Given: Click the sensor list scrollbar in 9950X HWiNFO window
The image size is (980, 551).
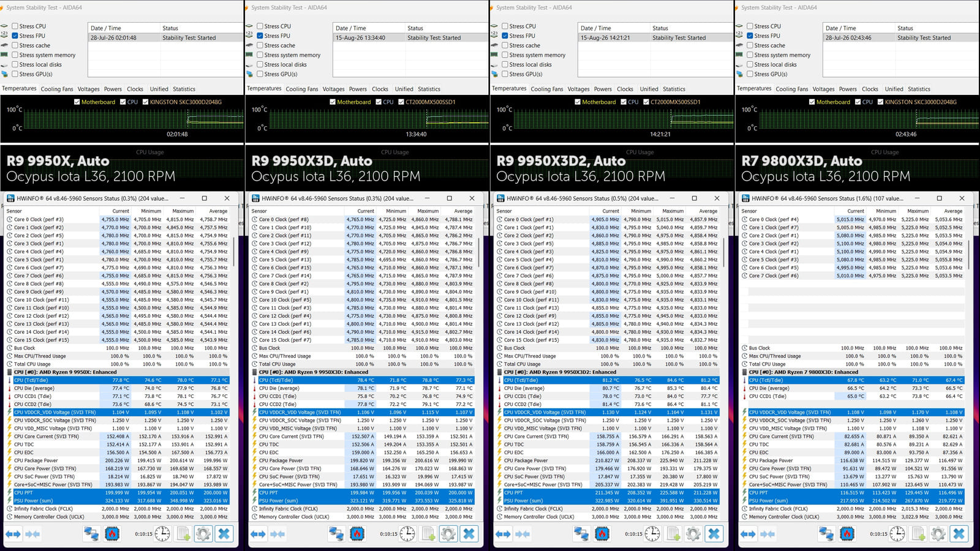Looking at the screenshot, I should pyautogui.click(x=233, y=248).
